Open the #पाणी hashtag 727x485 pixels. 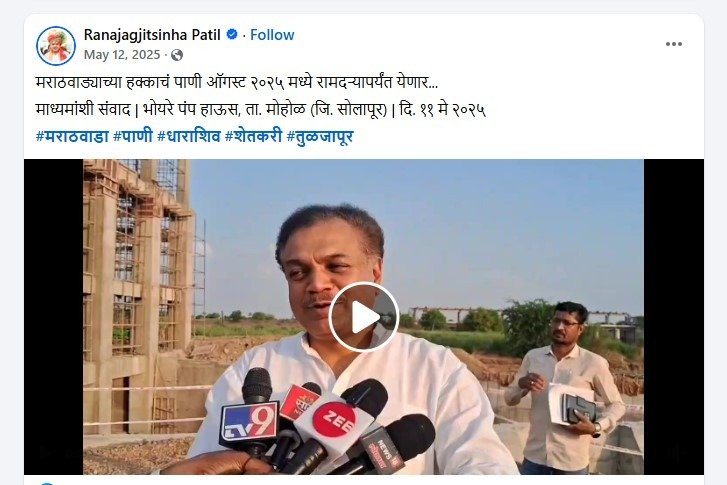[x=133, y=136]
